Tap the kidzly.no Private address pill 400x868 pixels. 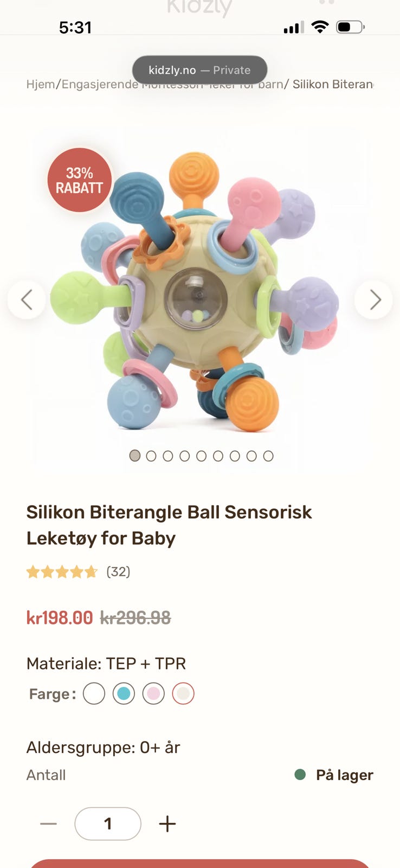199,70
